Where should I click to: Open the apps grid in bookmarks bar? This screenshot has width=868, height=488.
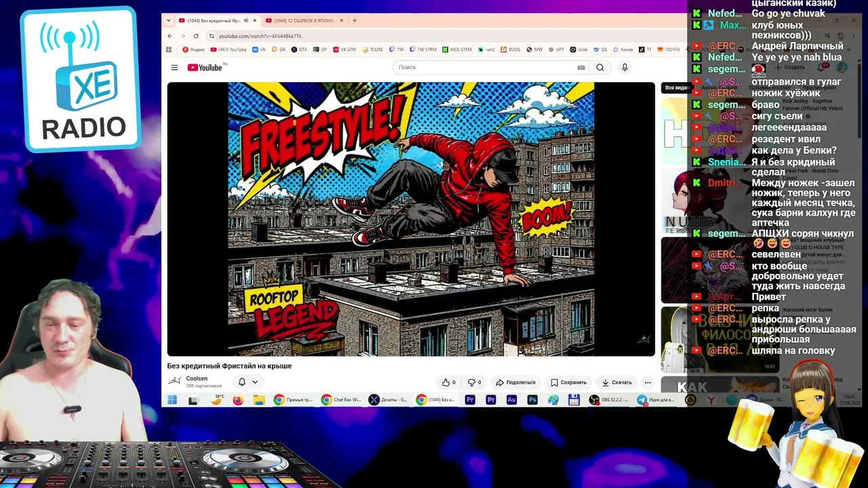pos(169,49)
